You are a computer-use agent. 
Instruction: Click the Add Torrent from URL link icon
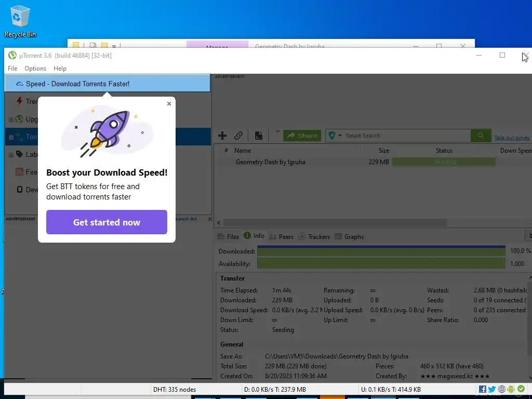click(238, 136)
